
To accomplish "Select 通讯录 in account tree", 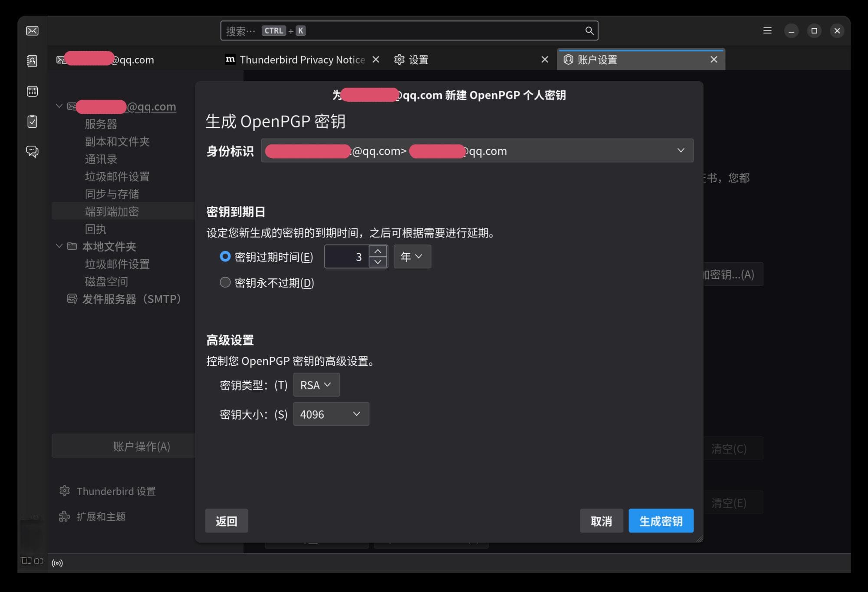I will [101, 159].
